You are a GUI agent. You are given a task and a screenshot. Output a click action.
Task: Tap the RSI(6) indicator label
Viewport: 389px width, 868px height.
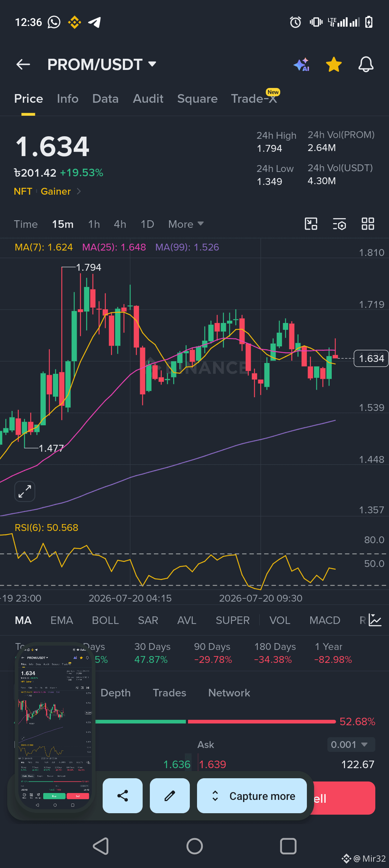46,528
